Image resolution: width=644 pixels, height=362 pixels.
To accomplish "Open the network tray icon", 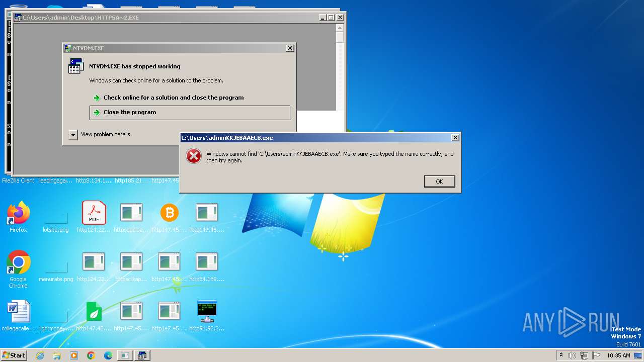I will [584, 355].
